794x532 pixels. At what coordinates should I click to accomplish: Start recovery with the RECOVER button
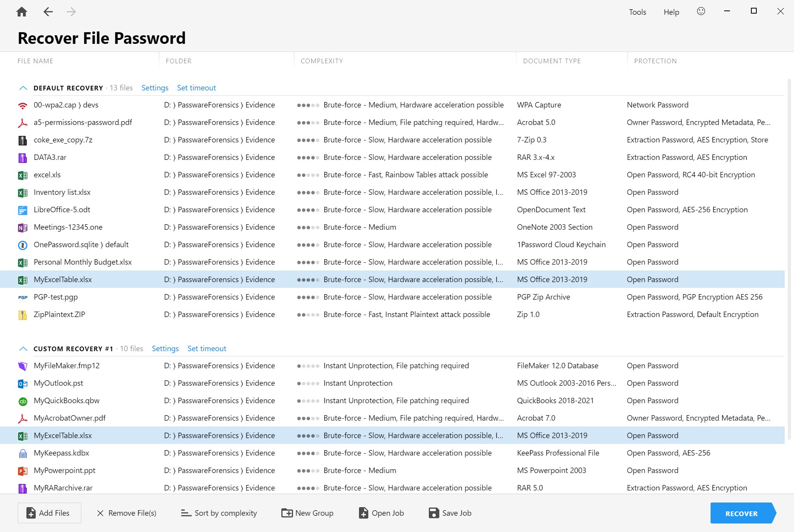[743, 513]
